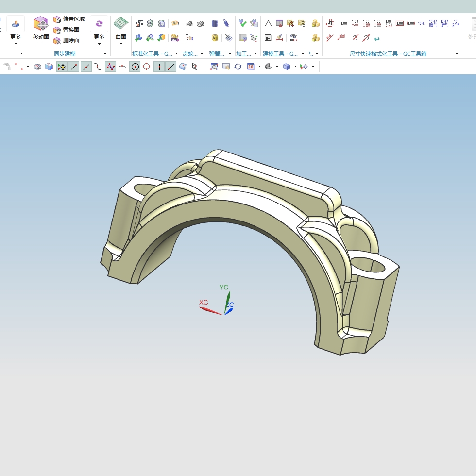Click the delete spring icon with cross
The height and width of the screenshot is (476, 476).
click(x=229, y=38)
